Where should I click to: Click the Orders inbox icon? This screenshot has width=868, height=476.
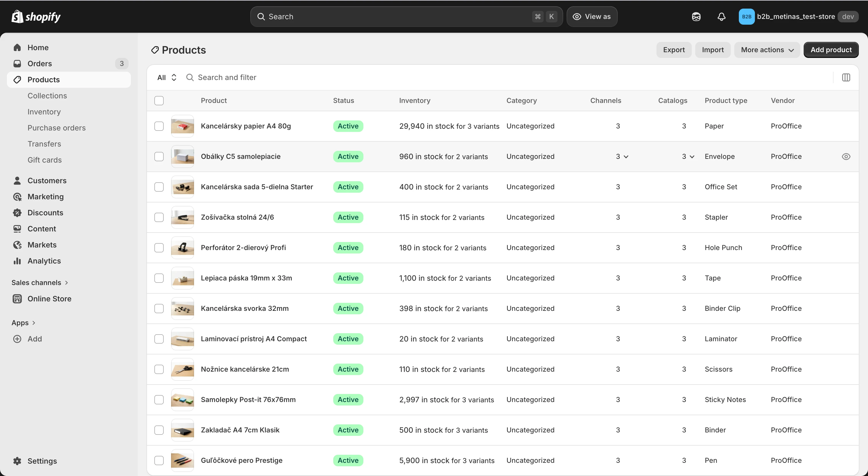[17, 64]
